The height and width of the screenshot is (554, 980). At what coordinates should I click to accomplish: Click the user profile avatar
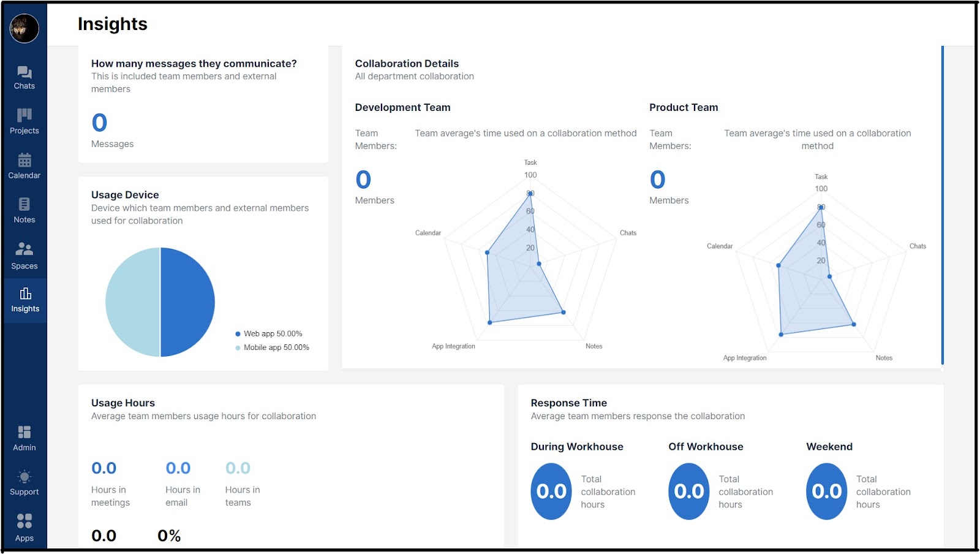[24, 28]
